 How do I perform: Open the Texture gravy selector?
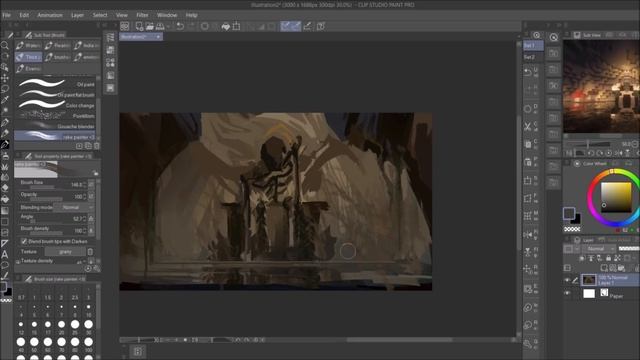65,252
